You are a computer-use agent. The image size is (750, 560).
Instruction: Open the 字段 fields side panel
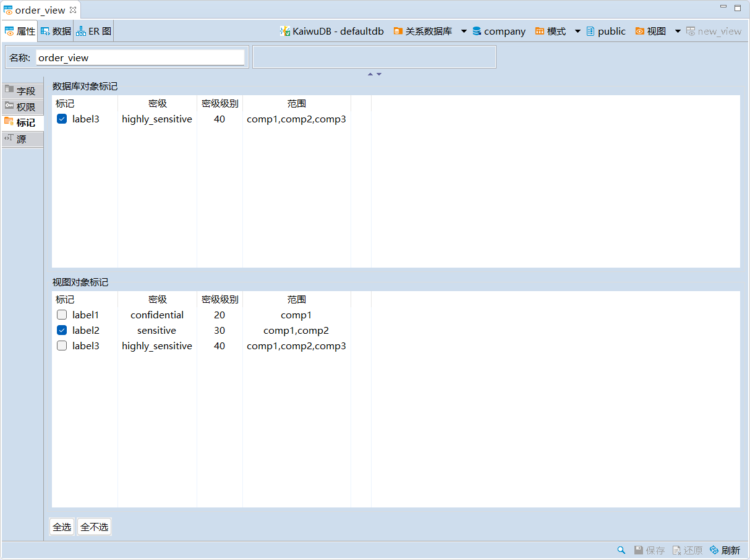(x=23, y=91)
